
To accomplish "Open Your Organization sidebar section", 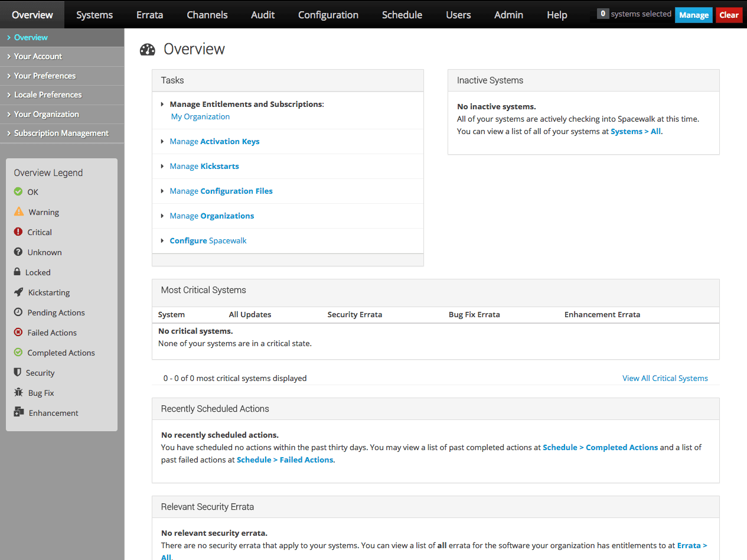I will tap(62, 114).
